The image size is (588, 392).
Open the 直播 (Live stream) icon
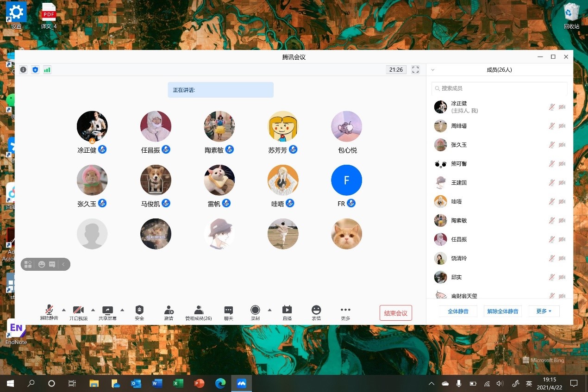click(x=287, y=311)
